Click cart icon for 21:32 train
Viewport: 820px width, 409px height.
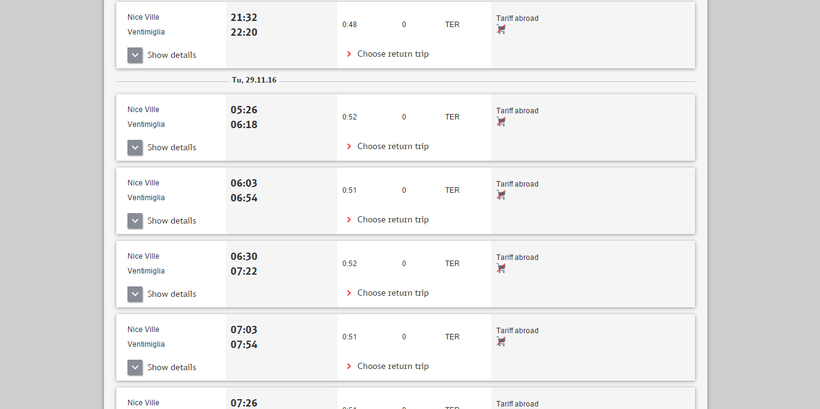click(x=501, y=30)
